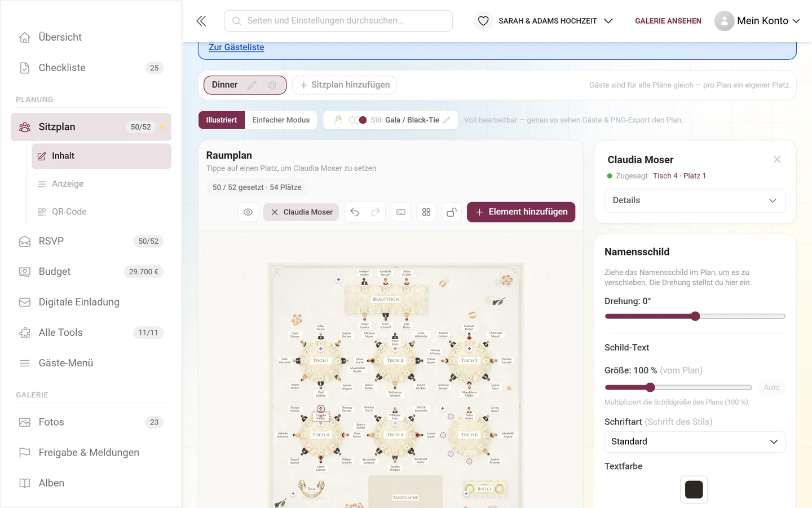
Task: Click Sitzplan hinzufügen
Action: pyautogui.click(x=345, y=85)
